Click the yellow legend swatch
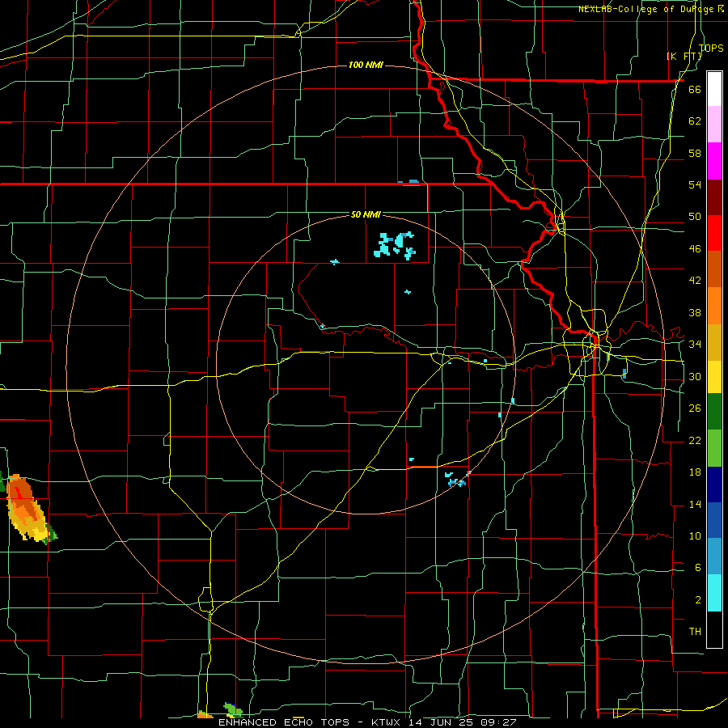The width and height of the screenshot is (728, 728). (714, 377)
